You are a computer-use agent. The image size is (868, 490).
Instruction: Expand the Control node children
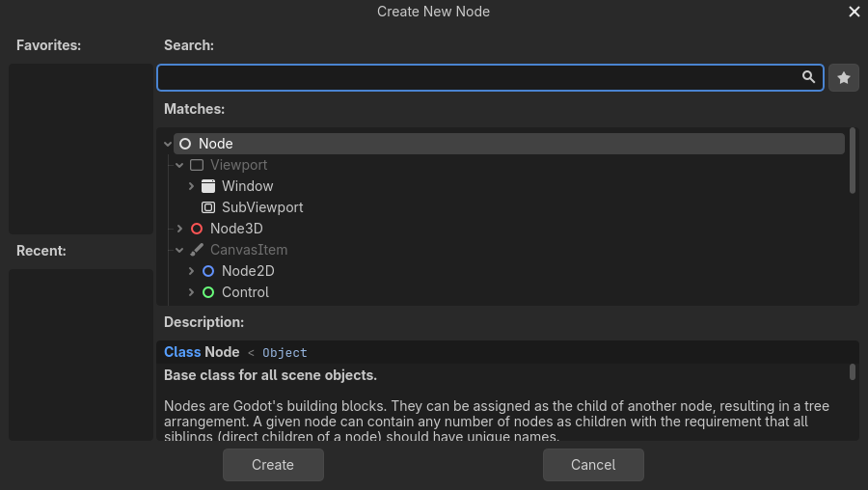pyautogui.click(x=191, y=292)
